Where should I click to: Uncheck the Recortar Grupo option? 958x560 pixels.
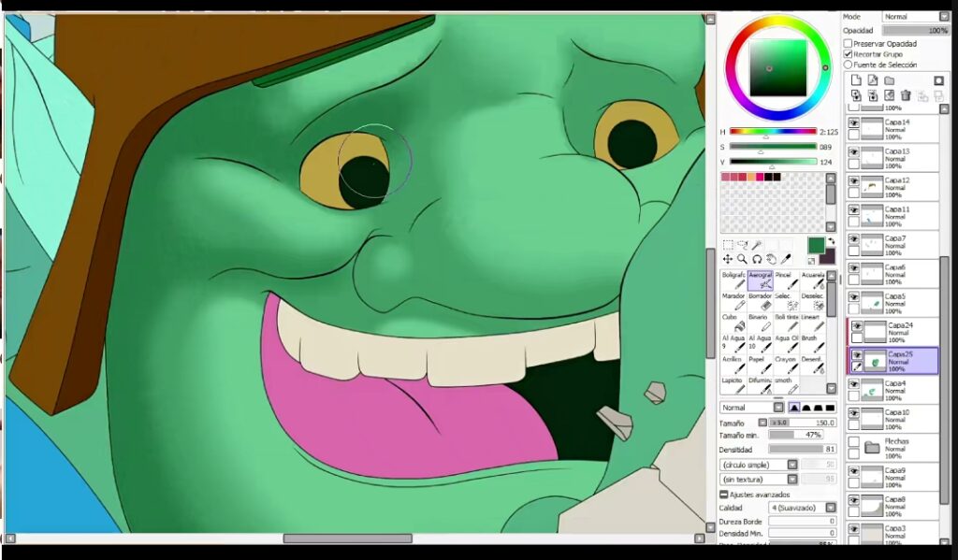(849, 54)
